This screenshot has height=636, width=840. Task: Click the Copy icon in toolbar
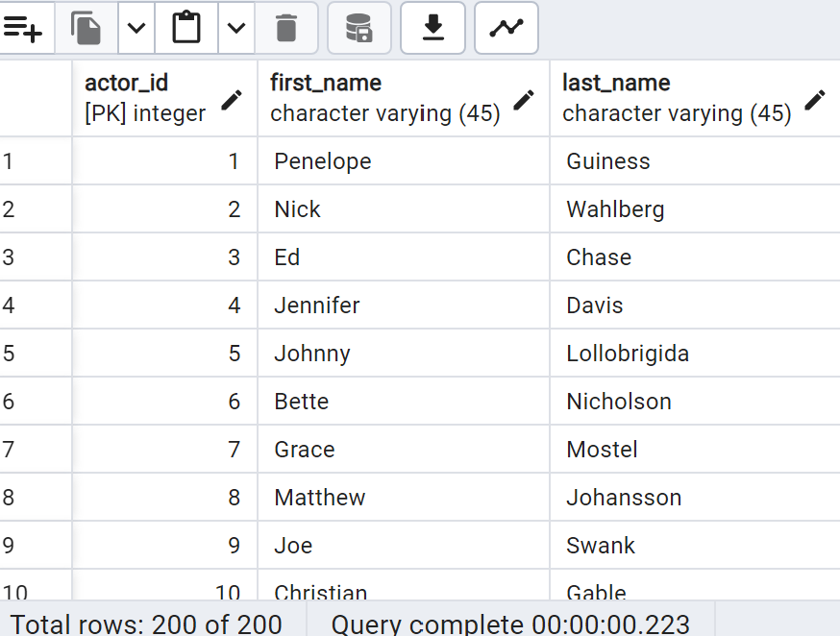(x=86, y=28)
